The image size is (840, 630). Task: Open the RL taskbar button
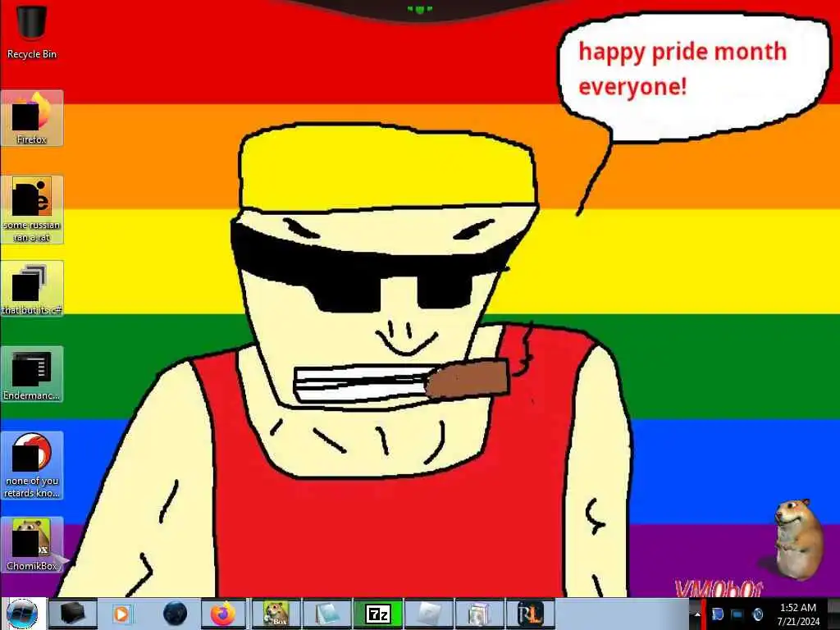[530, 614]
